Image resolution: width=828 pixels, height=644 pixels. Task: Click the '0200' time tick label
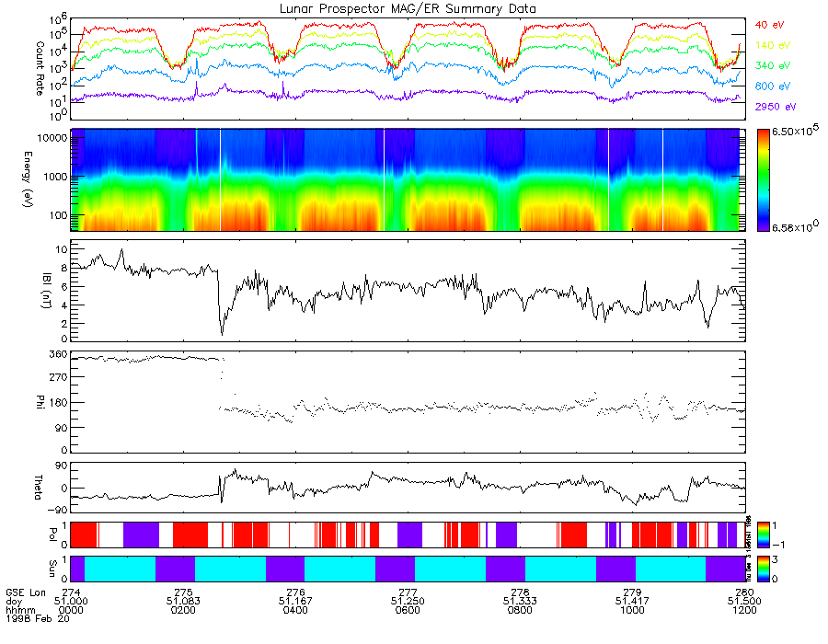183,610
